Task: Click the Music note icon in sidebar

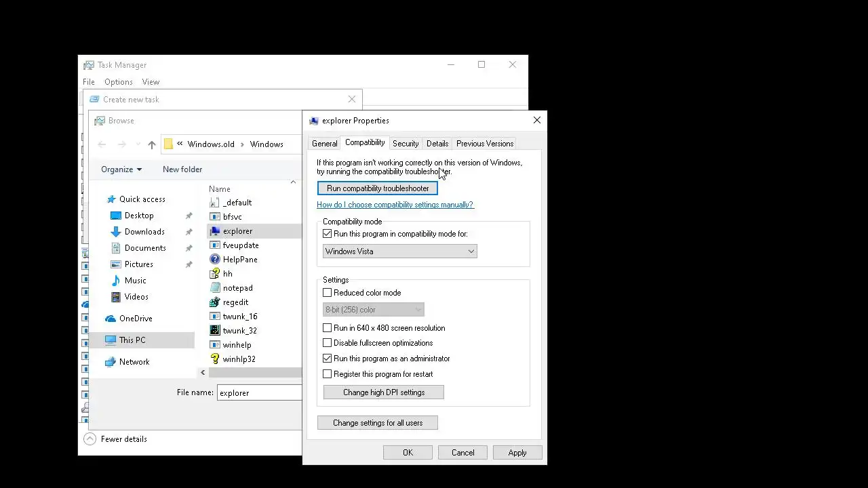Action: click(115, 281)
